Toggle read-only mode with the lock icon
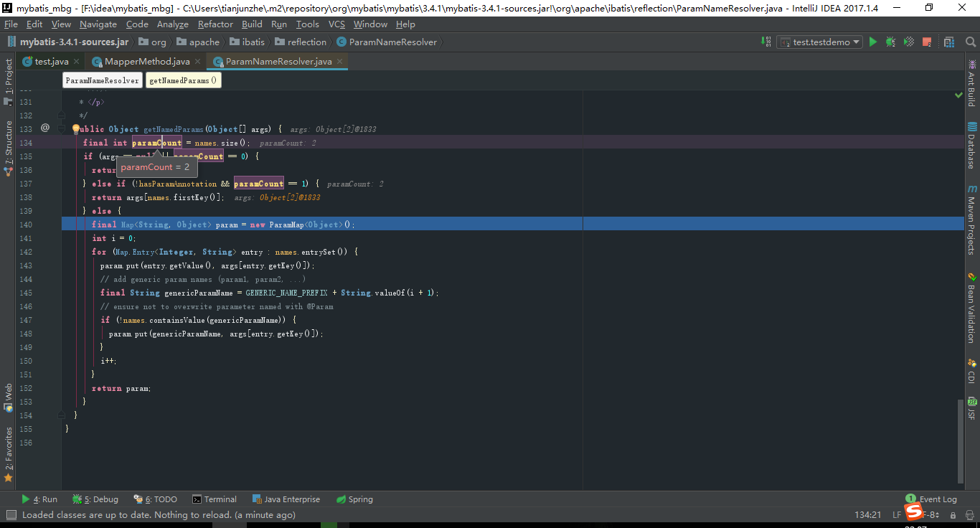Image resolution: width=980 pixels, height=528 pixels. [953, 514]
